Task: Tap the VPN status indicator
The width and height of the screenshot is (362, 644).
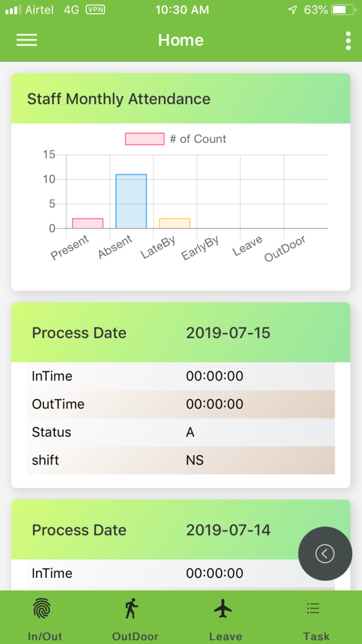Action: pyautogui.click(x=95, y=9)
